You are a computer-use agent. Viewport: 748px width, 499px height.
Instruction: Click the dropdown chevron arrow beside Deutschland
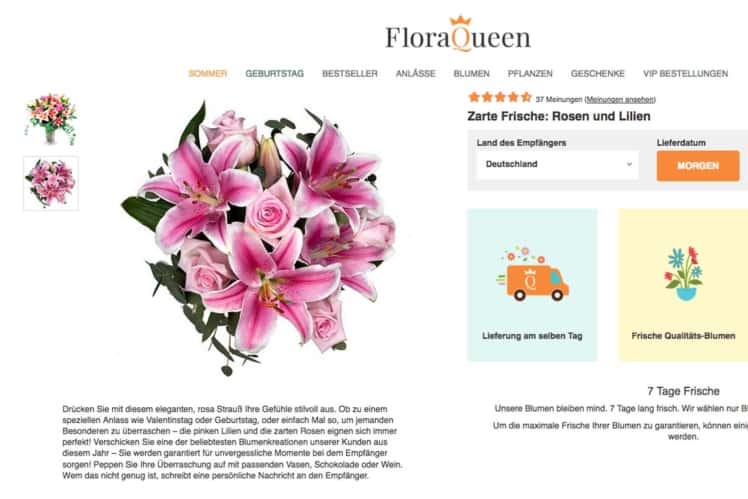coord(629,164)
